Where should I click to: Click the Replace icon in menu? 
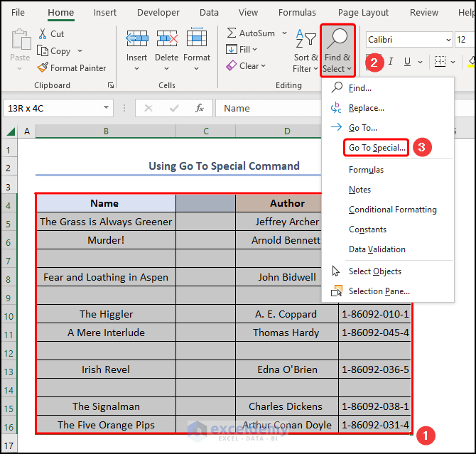coord(336,107)
